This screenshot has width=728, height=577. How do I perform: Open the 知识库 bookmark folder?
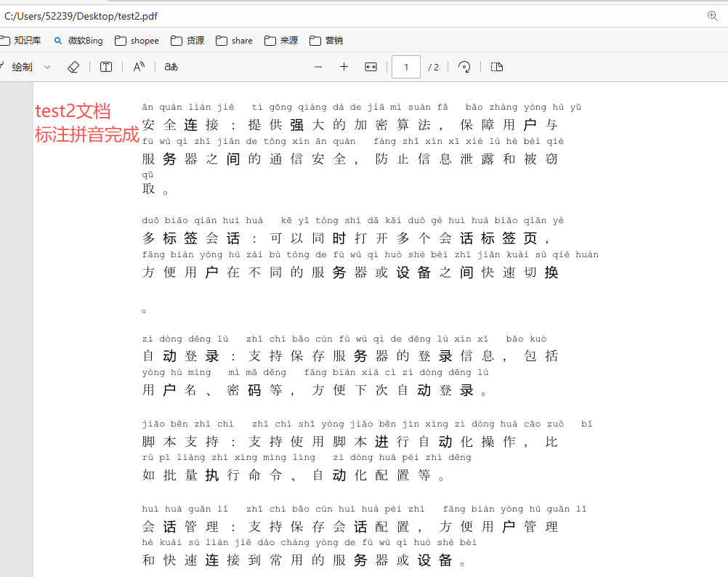pyautogui.click(x=20, y=41)
